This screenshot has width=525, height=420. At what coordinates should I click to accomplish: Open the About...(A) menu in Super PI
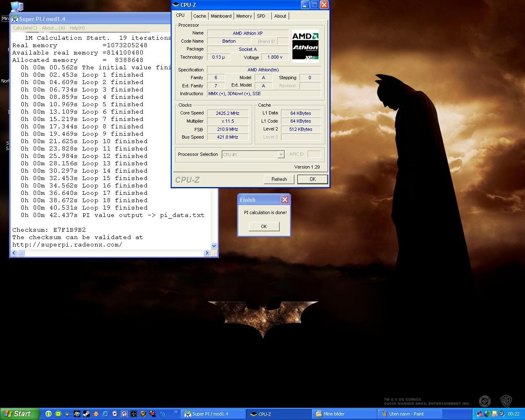tap(53, 28)
